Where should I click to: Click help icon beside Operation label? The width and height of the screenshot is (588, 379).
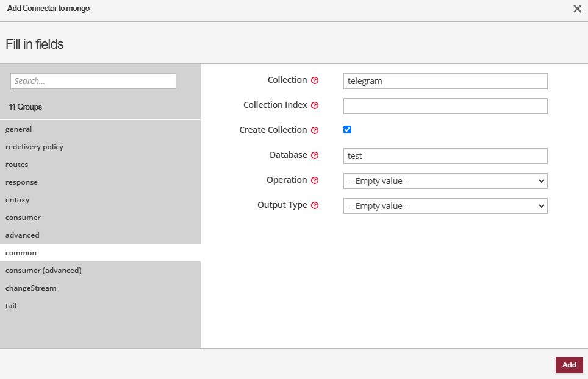pyautogui.click(x=315, y=180)
